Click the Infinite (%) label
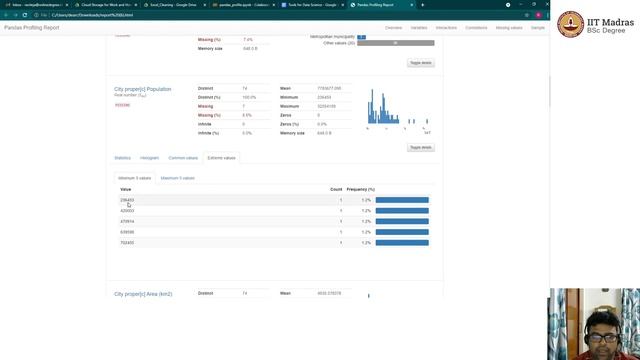Screen dimensions: 640x360 pos(208,133)
